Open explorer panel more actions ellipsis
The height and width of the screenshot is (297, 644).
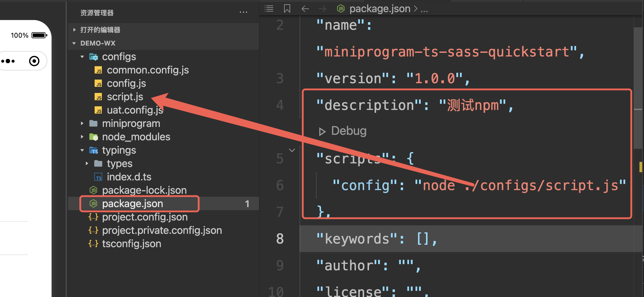243,12
